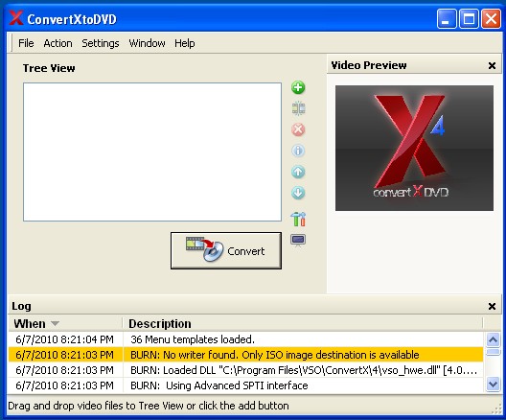The width and height of the screenshot is (506, 420).
Task: Open the tools settings icon
Action: [298, 219]
